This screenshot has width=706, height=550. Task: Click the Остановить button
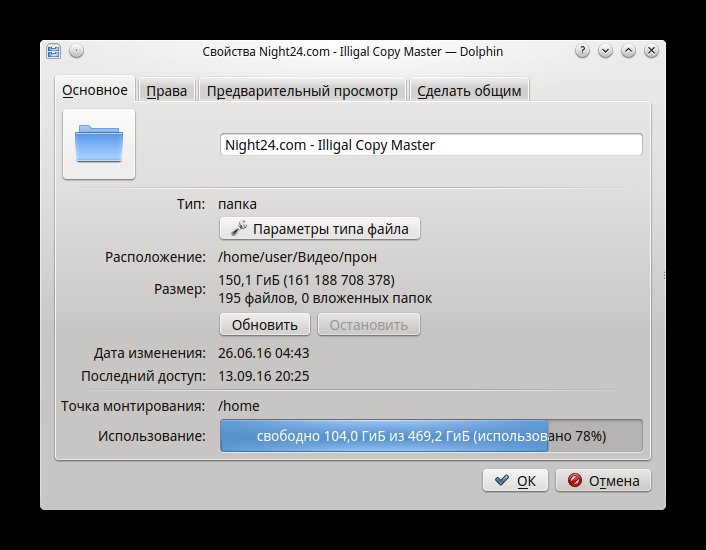[x=369, y=325]
